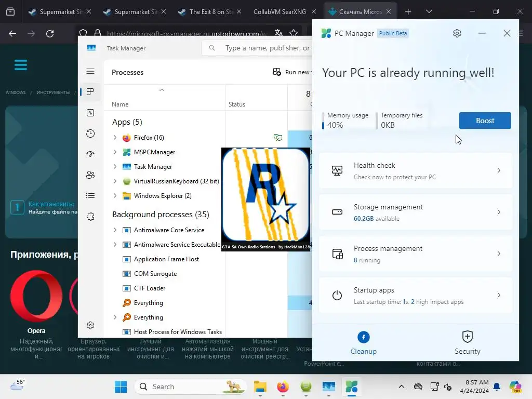Open Services puzzle icon in Task Manager
532x399 pixels.
[x=90, y=217]
